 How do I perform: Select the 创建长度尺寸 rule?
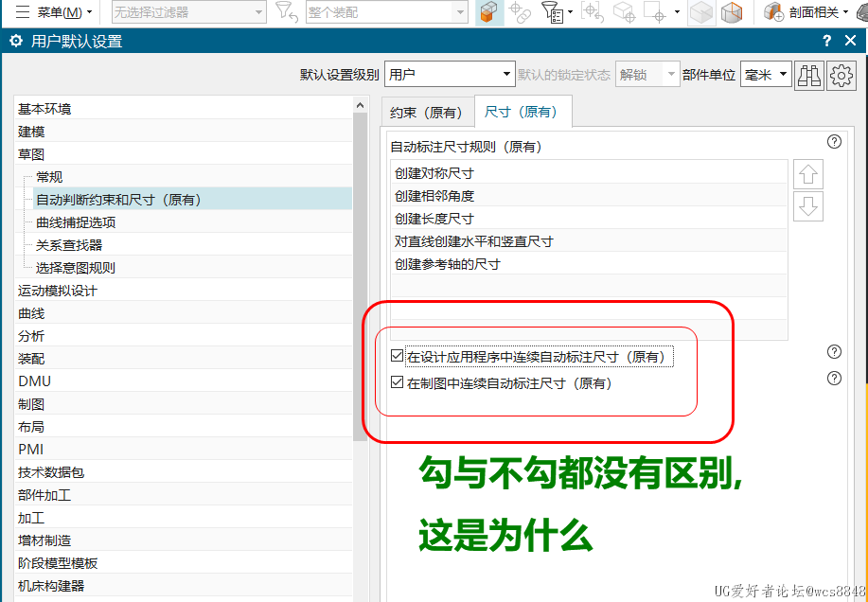pos(589,219)
